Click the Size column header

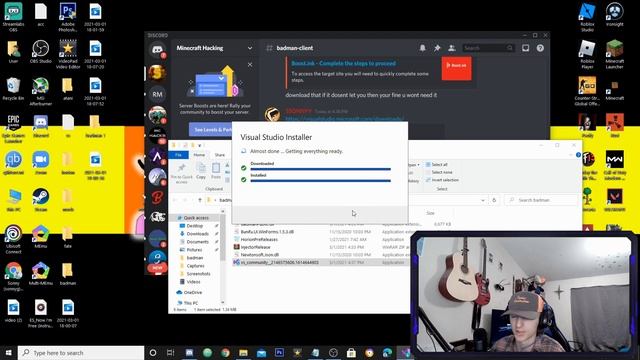click(x=430, y=213)
